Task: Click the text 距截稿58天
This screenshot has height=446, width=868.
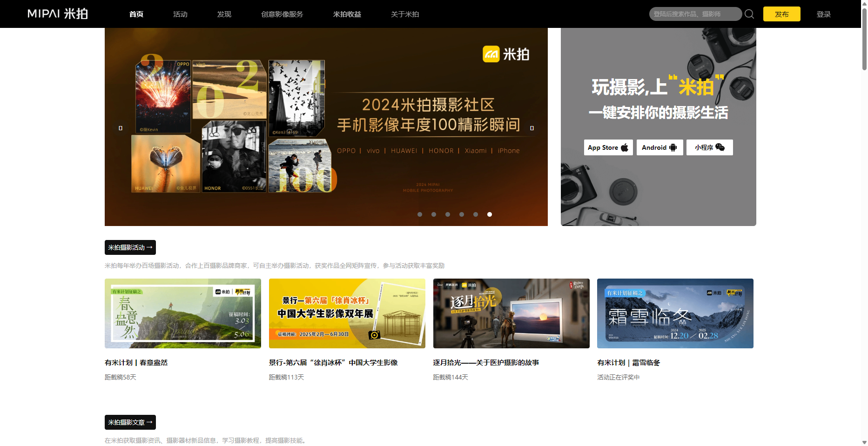Action: point(121,377)
